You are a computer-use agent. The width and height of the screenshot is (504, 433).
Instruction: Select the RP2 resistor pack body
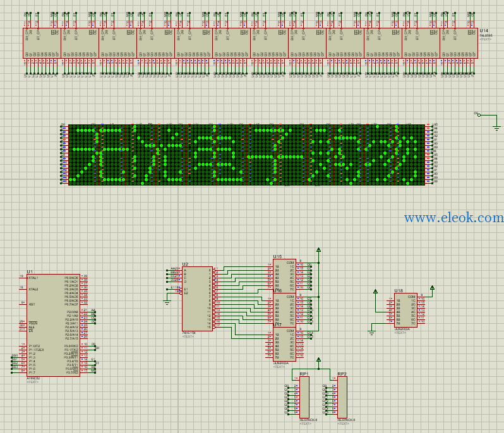tap(342, 398)
